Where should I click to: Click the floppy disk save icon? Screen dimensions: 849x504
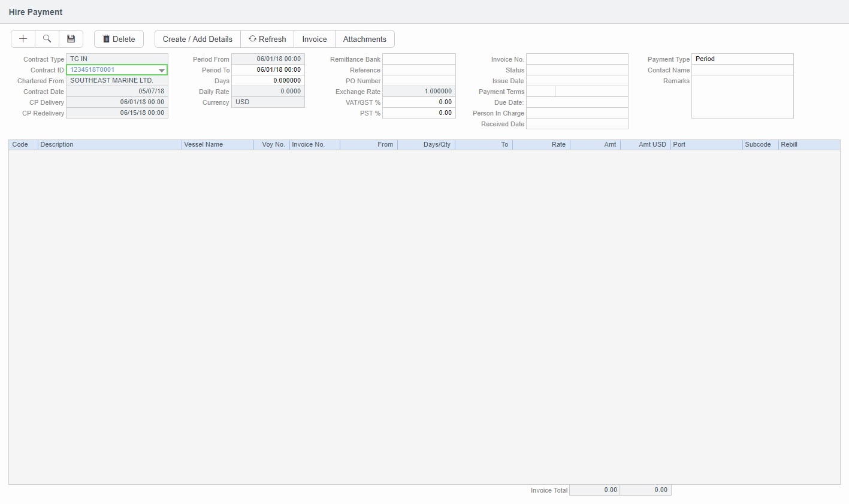[x=71, y=39]
